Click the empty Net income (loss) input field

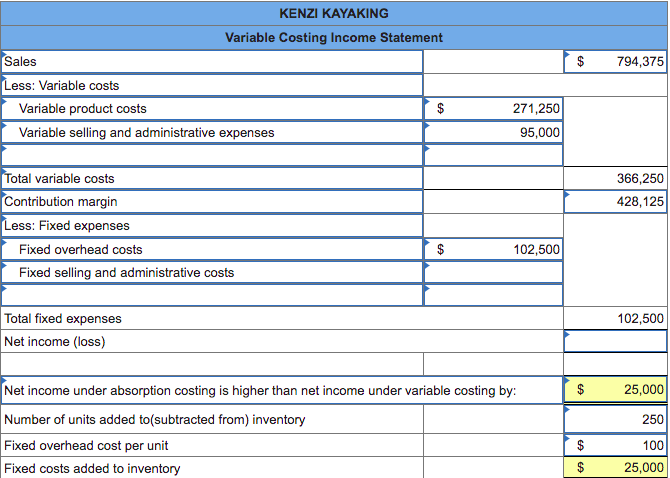[x=615, y=341]
